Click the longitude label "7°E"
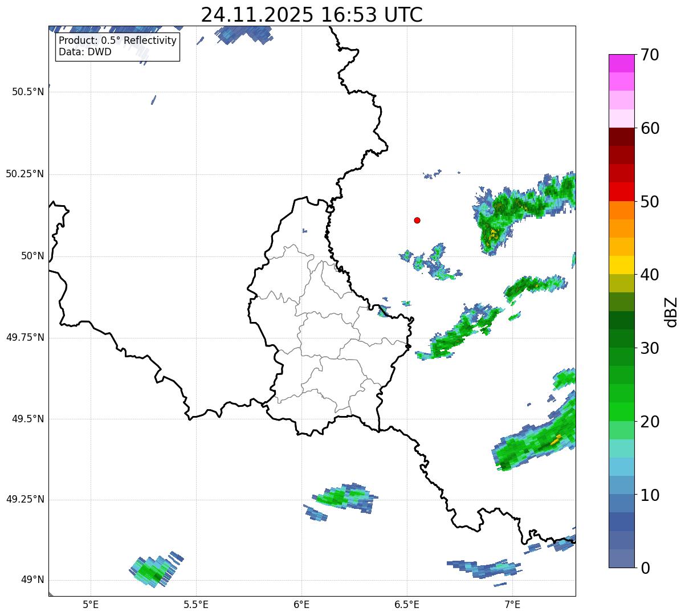The height and width of the screenshot is (616, 685). click(x=512, y=604)
